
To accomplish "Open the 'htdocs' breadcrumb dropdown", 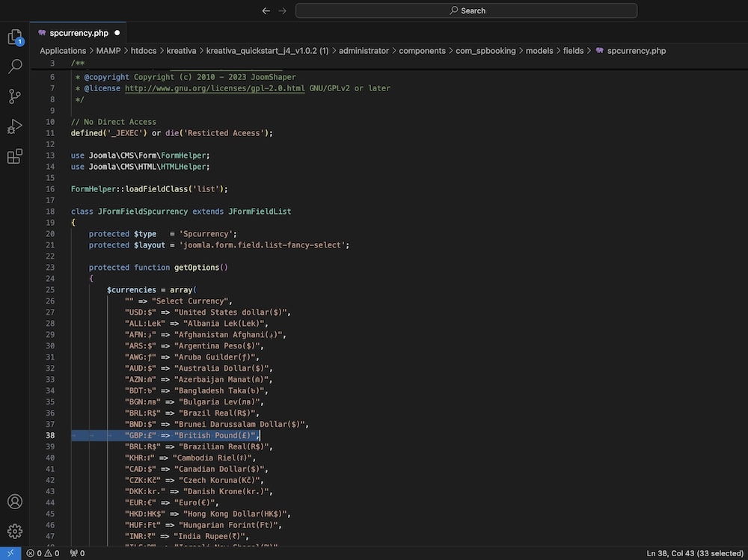I will [145, 51].
